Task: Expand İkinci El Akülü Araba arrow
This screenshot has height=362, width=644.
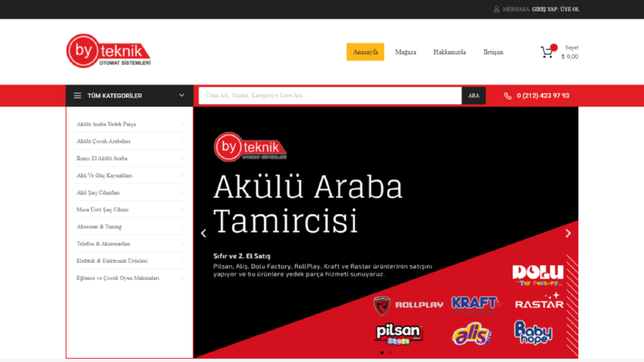Action: pyautogui.click(x=182, y=158)
